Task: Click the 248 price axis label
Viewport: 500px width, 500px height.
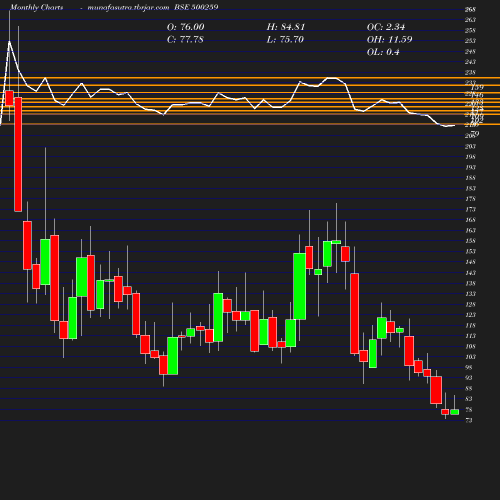Action: tap(470, 52)
